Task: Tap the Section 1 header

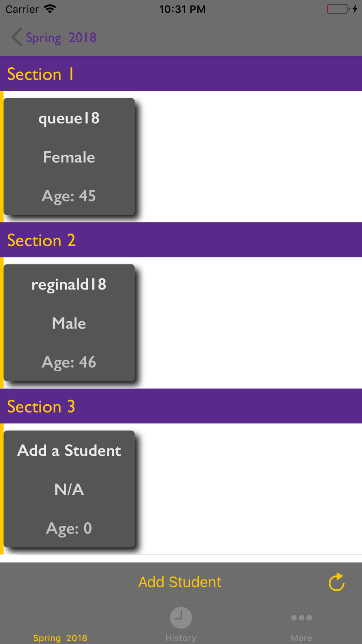Action: [181, 74]
